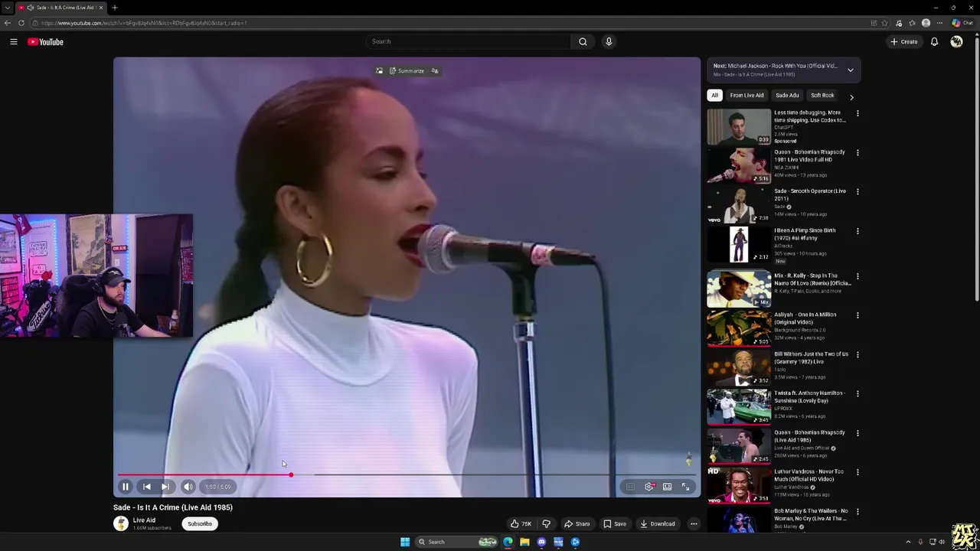Open the notifications bell
This screenshot has width=980, height=551.
point(934,42)
